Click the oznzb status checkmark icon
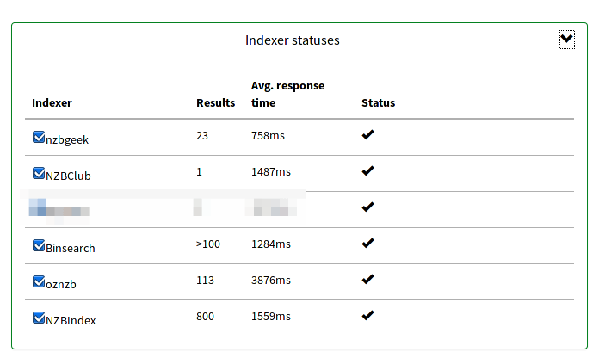599x364 pixels. (367, 279)
